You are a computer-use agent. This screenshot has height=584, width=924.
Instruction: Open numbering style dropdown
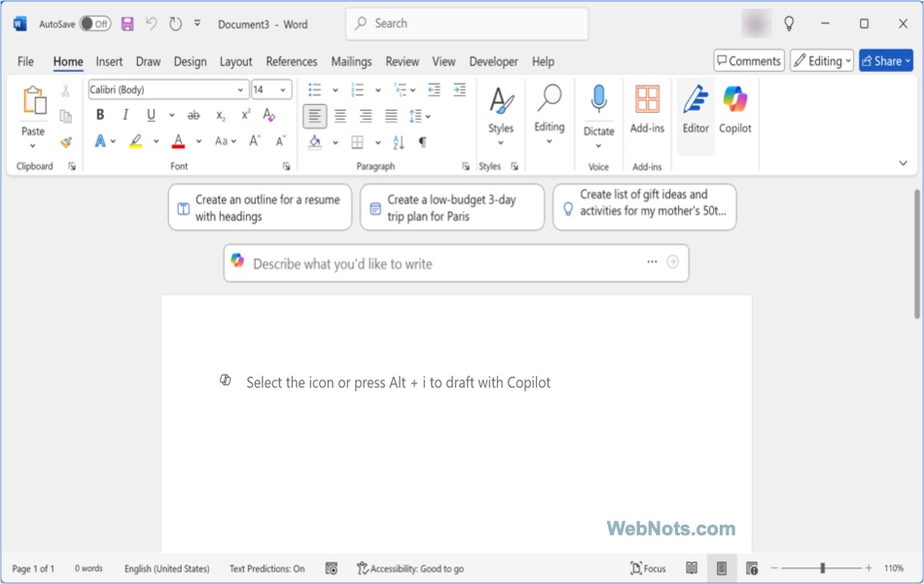[x=377, y=91]
